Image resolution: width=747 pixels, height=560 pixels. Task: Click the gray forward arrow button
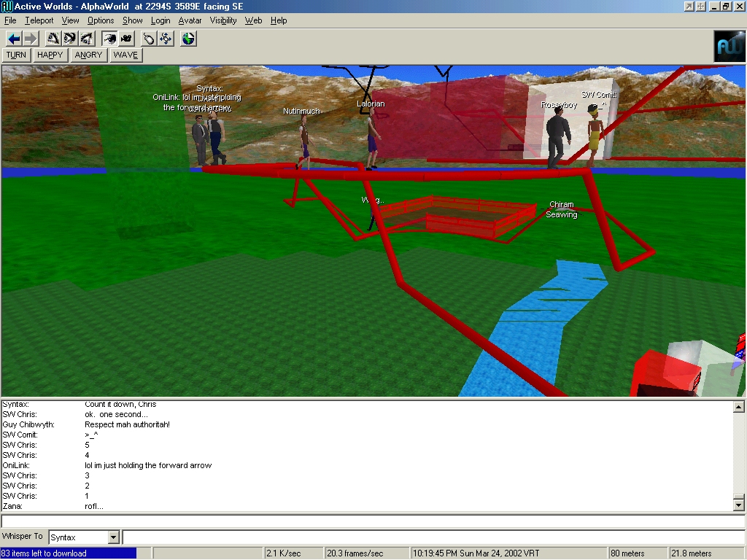coord(30,39)
